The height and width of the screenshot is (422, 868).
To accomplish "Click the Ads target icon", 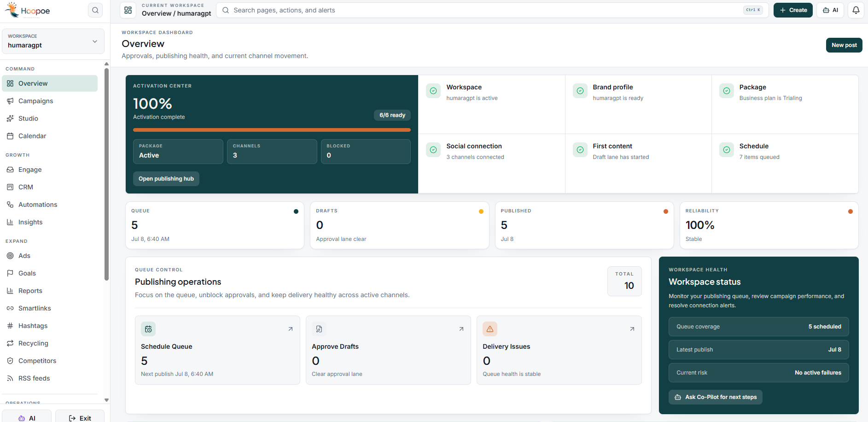I will [x=10, y=256].
